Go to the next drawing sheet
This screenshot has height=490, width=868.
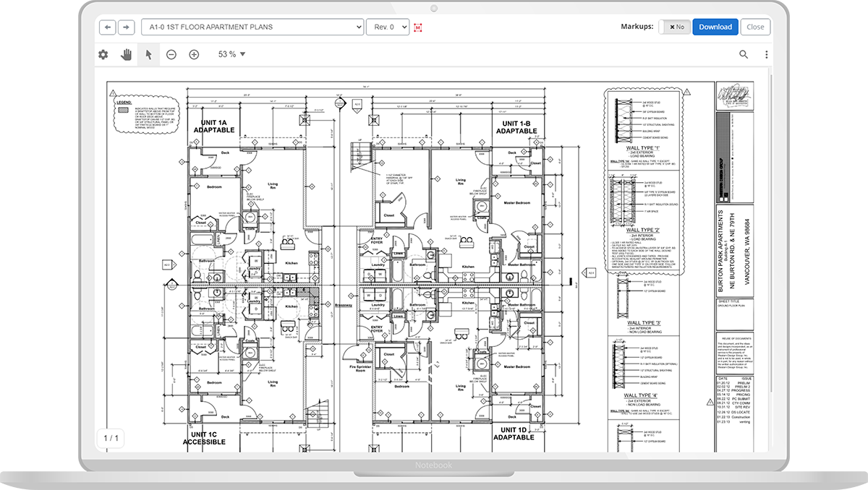(x=126, y=27)
